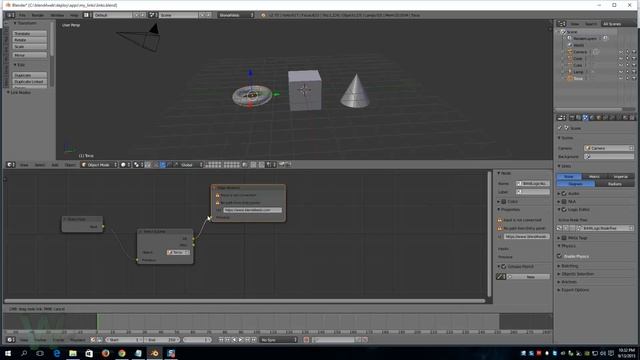Click the properties editor type icon
Screen dimensions: 640x360
point(562,118)
